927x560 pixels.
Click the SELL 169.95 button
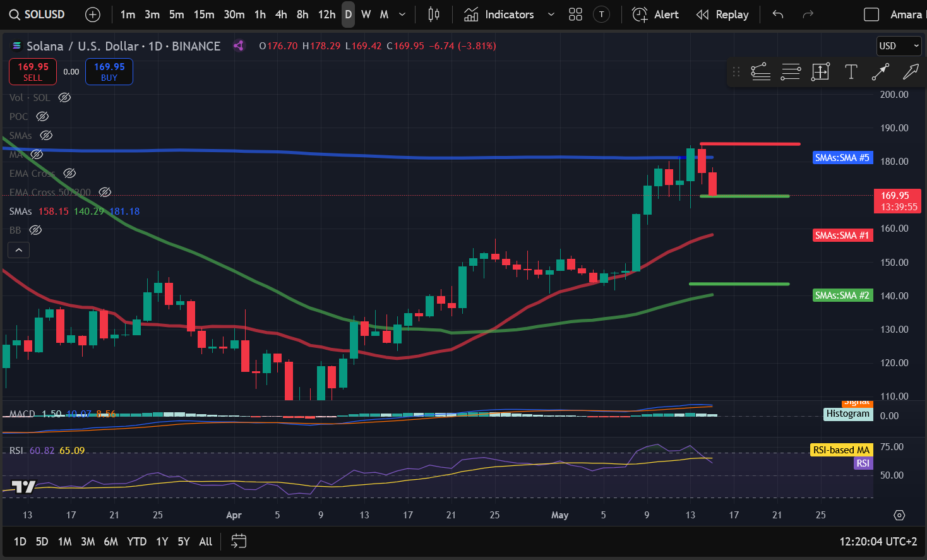tap(33, 71)
